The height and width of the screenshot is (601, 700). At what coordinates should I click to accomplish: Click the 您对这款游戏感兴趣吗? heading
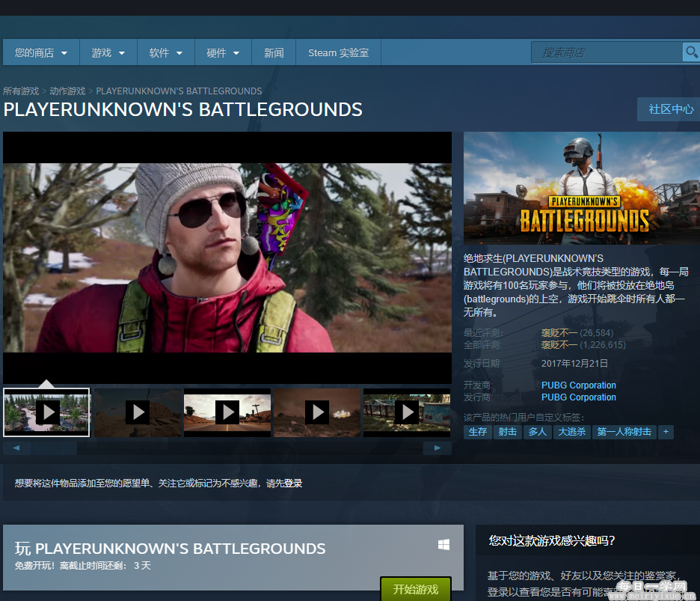point(552,540)
